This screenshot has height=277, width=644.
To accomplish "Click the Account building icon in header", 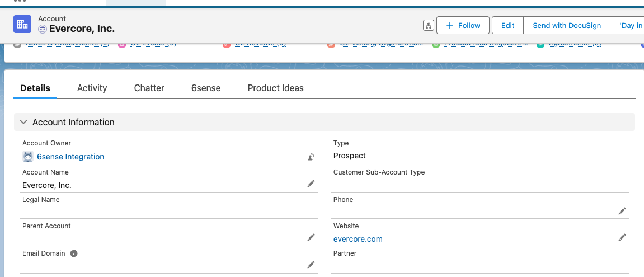I will click(22, 24).
